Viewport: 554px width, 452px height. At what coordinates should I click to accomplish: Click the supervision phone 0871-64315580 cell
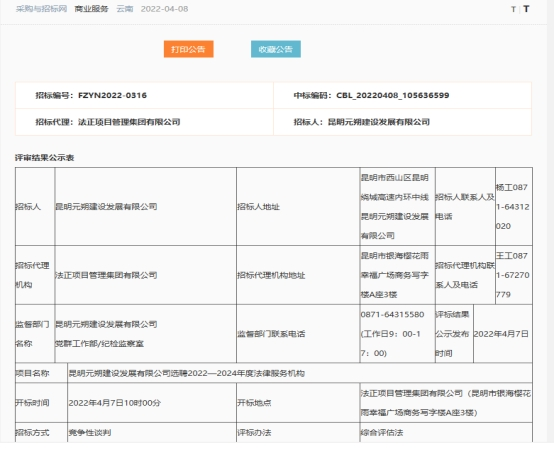[397, 334]
